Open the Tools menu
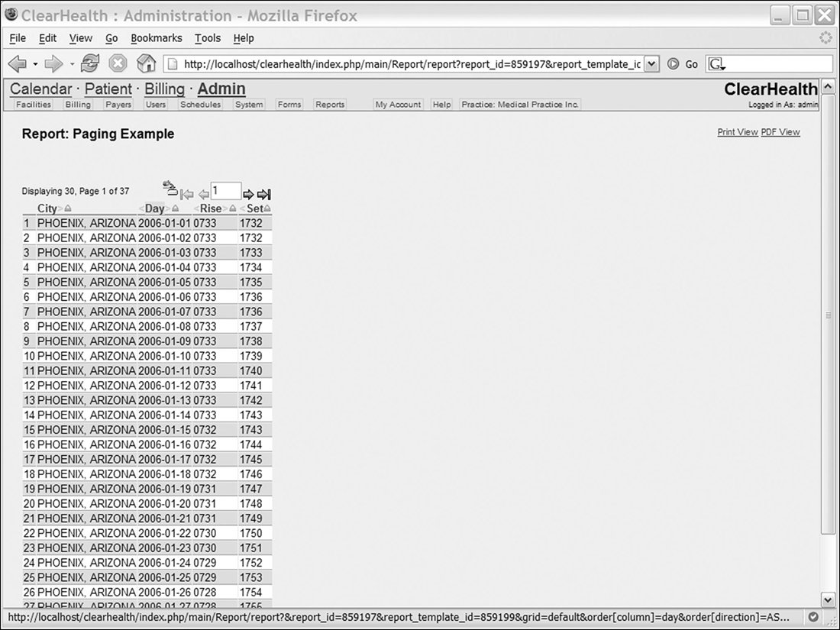 (207, 38)
